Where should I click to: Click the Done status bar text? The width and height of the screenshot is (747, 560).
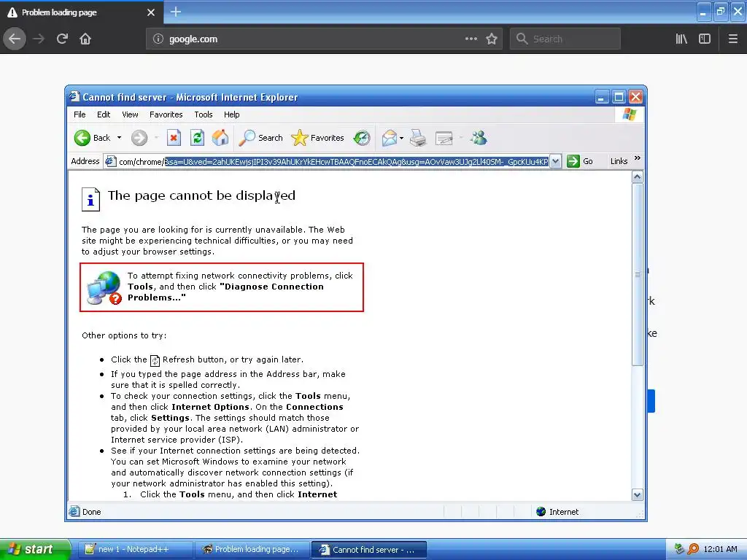(91, 512)
